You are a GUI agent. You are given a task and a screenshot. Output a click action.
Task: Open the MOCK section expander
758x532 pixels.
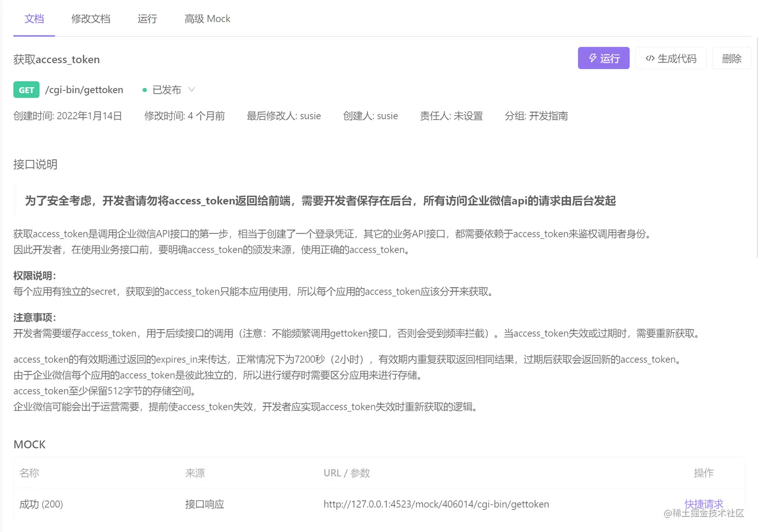(29, 444)
